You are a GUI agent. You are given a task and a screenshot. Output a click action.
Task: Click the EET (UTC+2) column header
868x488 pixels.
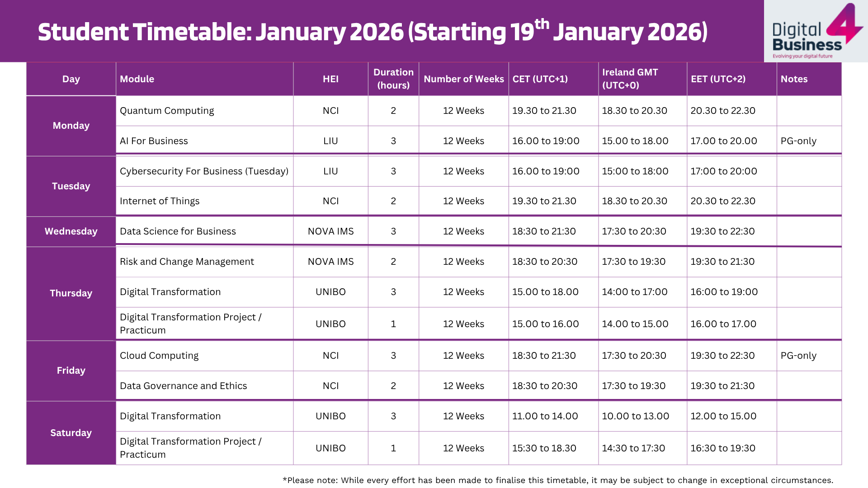(718, 79)
